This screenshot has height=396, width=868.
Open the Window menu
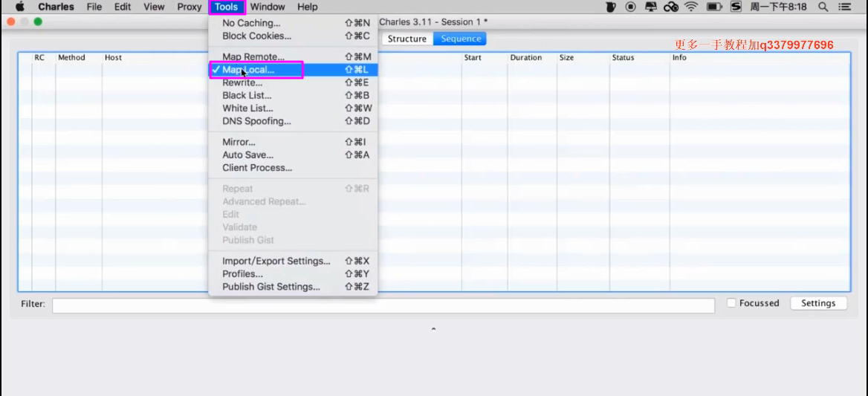click(x=268, y=7)
